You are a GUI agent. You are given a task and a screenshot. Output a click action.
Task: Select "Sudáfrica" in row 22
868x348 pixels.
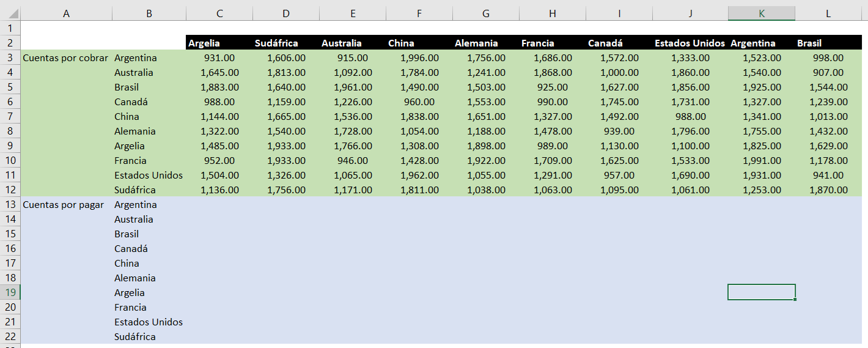[x=149, y=337]
